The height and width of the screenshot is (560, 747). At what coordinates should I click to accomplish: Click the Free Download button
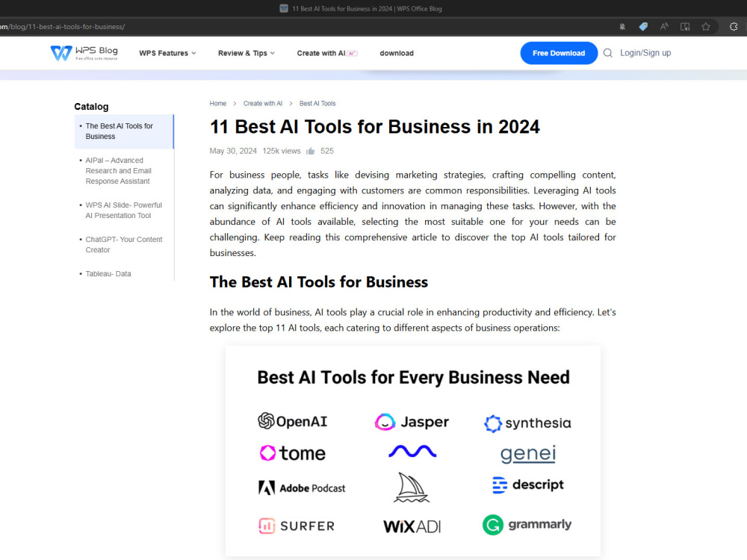click(x=559, y=53)
